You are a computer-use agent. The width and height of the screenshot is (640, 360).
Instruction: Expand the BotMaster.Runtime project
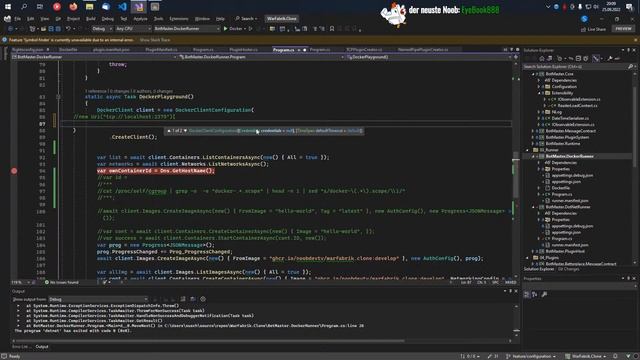pos(533,144)
